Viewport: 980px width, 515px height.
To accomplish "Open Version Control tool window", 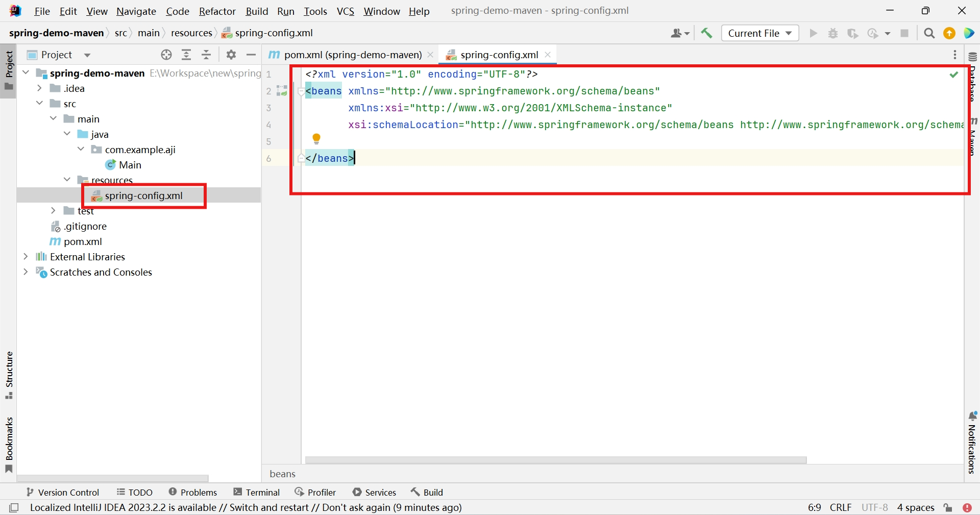I will [63, 492].
